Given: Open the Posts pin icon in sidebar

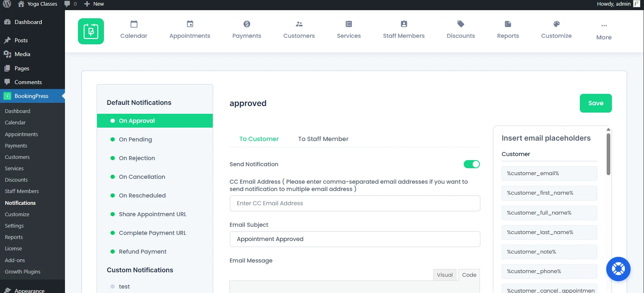Looking at the screenshot, I should point(7,40).
